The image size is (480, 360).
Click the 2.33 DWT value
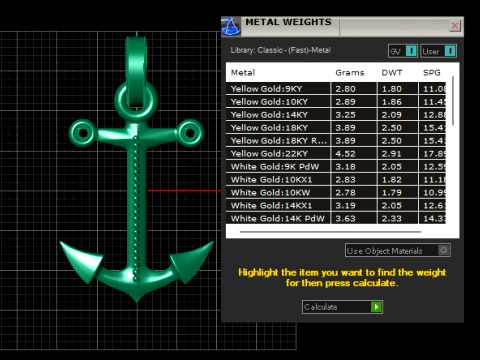pyautogui.click(x=392, y=219)
